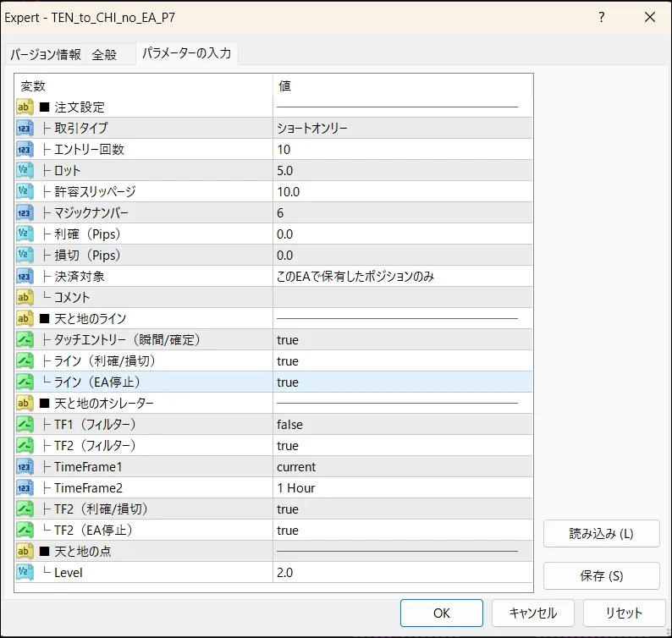Viewport: 672px width, 638px height.
Task: Click the ab string icon beside コメント
Action: click(x=25, y=297)
